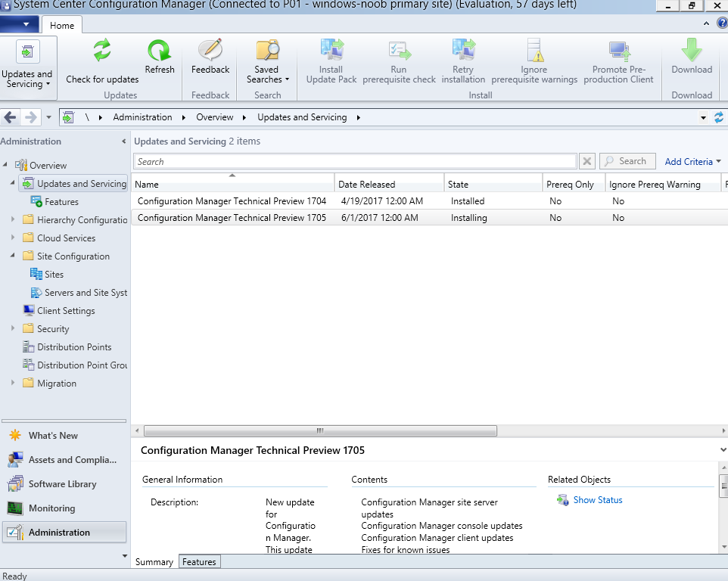Click Promote Pre-production Client icon
728x581 pixels.
click(619, 51)
